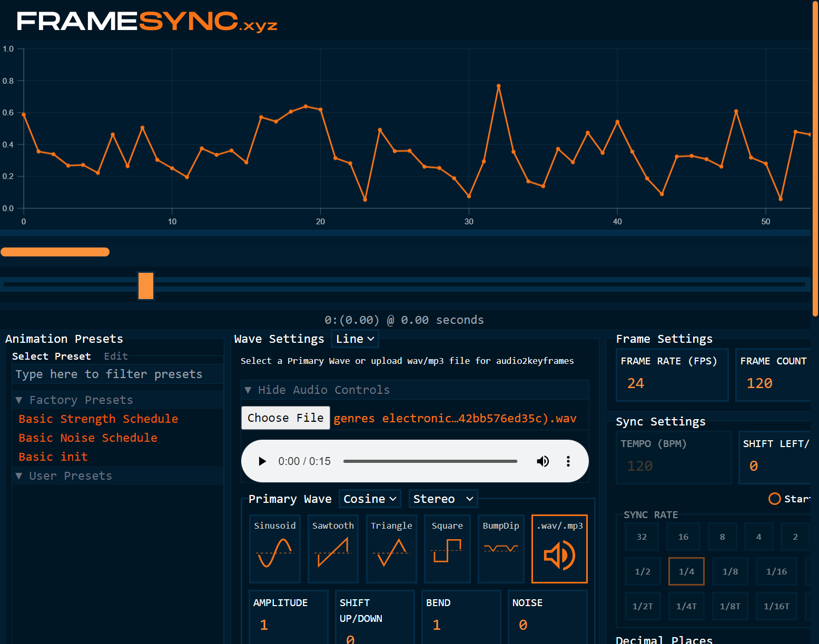Set sync rate to 32

coord(642,537)
